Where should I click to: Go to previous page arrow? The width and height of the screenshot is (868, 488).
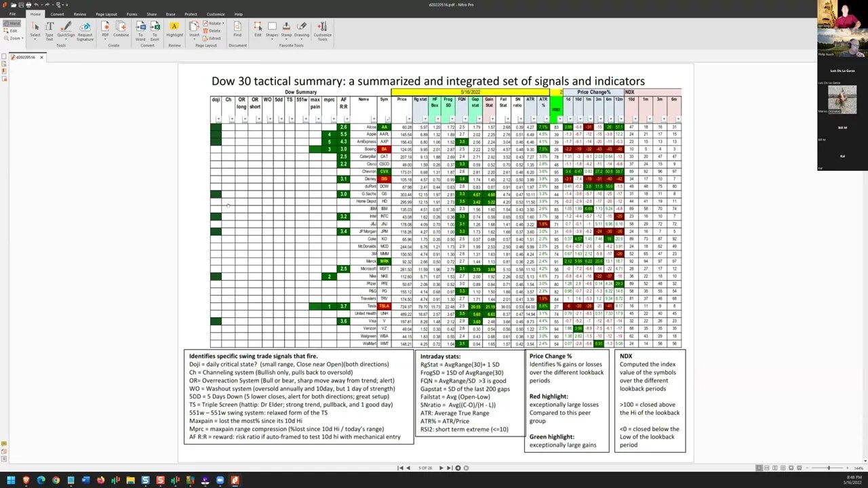[409, 468]
